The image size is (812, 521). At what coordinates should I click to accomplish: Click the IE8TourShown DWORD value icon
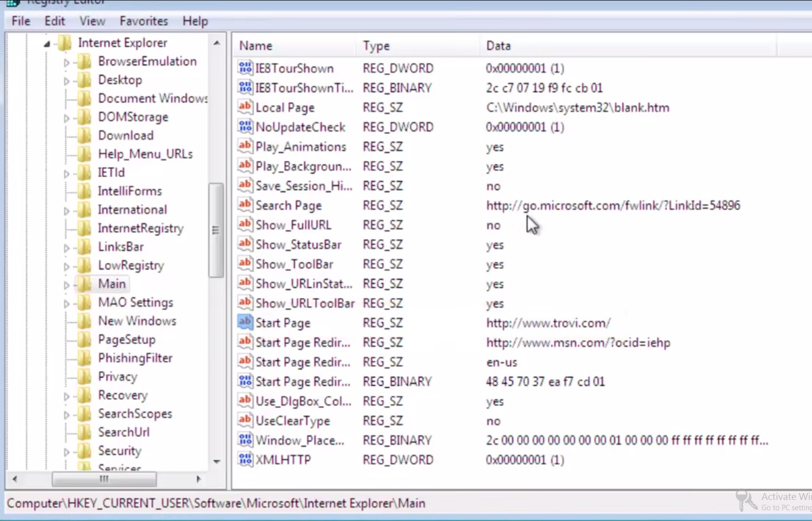point(245,67)
